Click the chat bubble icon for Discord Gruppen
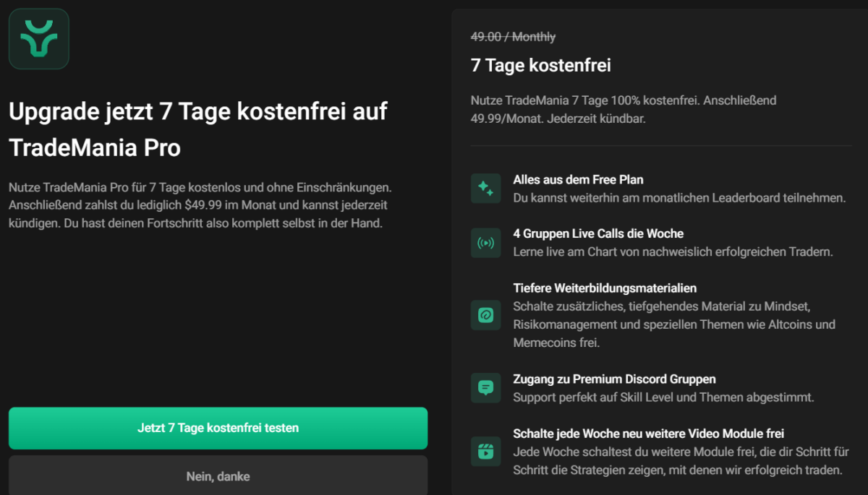Viewport: 868px width, 495px height. point(485,388)
